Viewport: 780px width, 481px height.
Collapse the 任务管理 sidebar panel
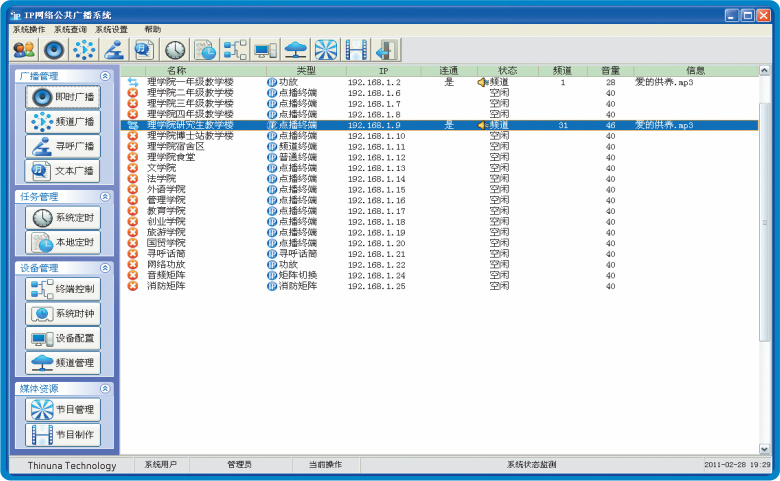coord(104,197)
